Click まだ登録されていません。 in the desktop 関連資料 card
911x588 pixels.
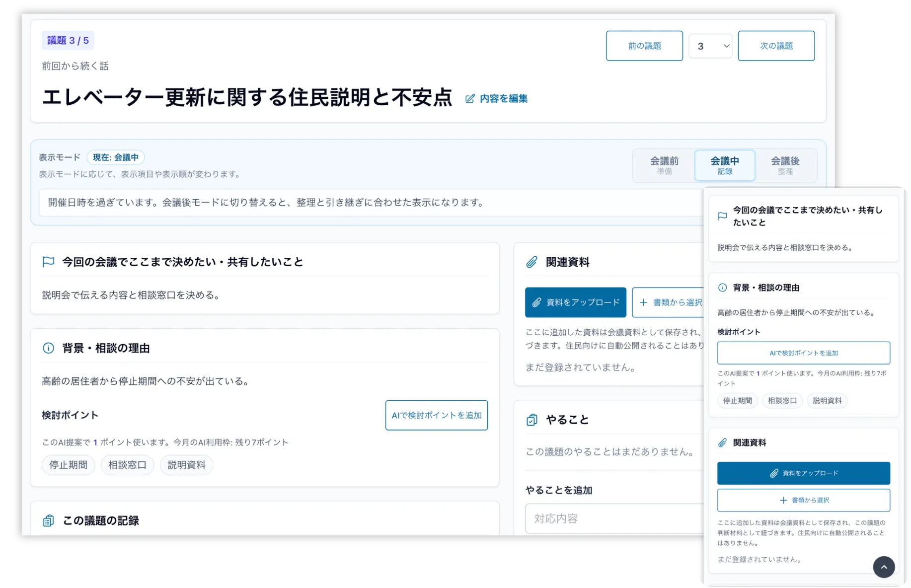(x=581, y=367)
